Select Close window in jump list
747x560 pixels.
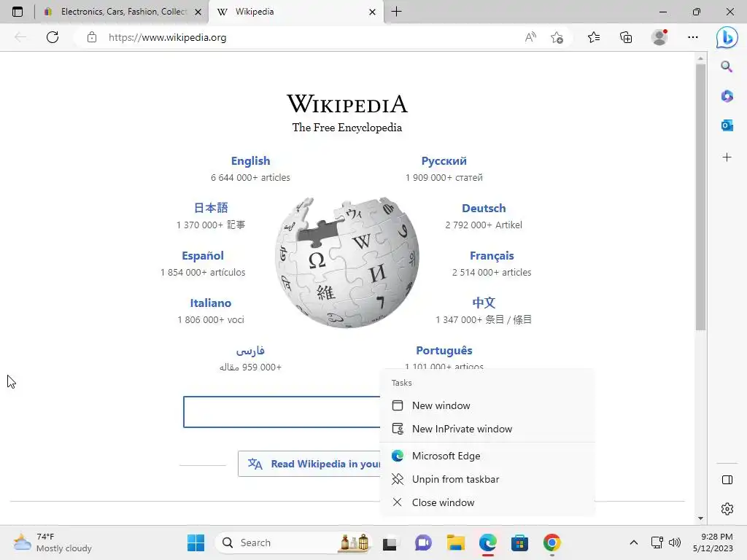coord(487,503)
